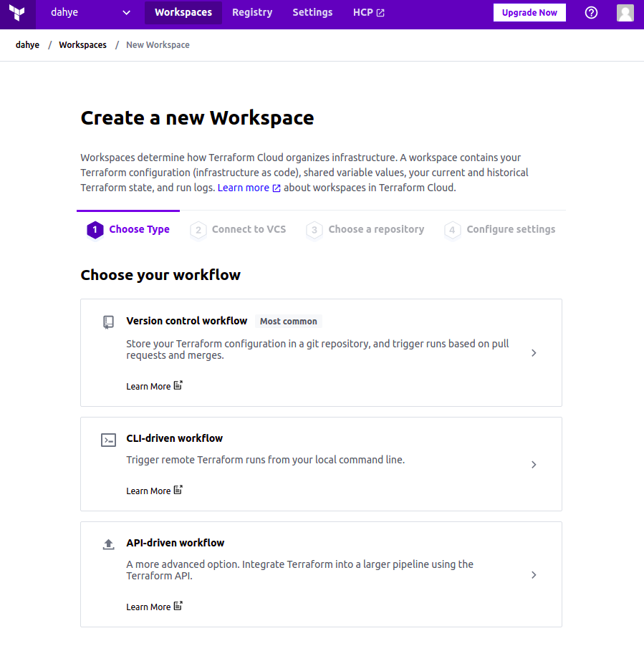Image resolution: width=644 pixels, height=656 pixels.
Task: Click Workspaces in the breadcrumb
Action: (82, 45)
